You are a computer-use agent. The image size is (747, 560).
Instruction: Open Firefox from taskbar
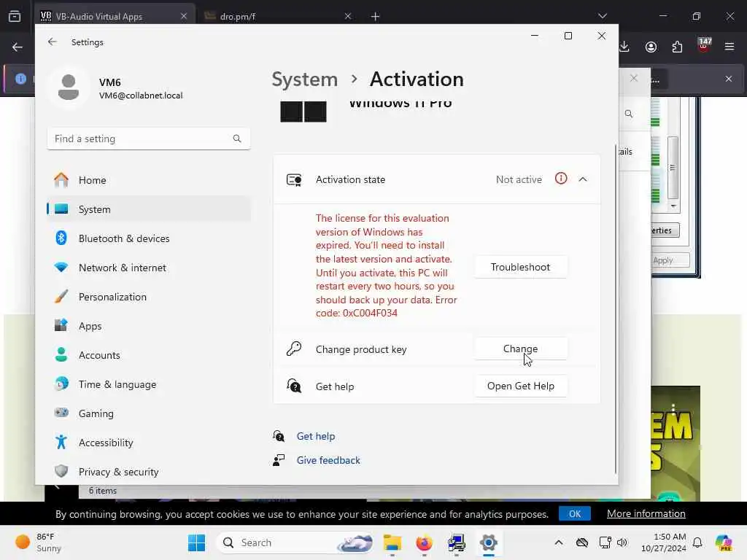coord(424,542)
